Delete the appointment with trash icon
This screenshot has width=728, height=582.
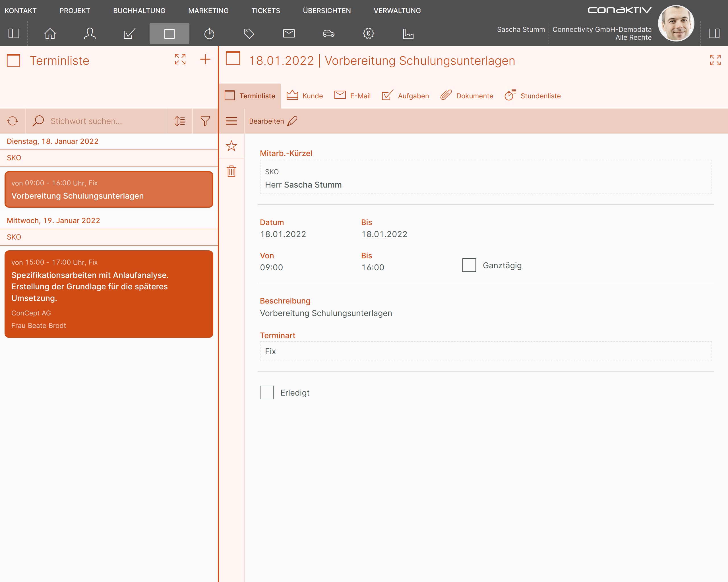231,171
